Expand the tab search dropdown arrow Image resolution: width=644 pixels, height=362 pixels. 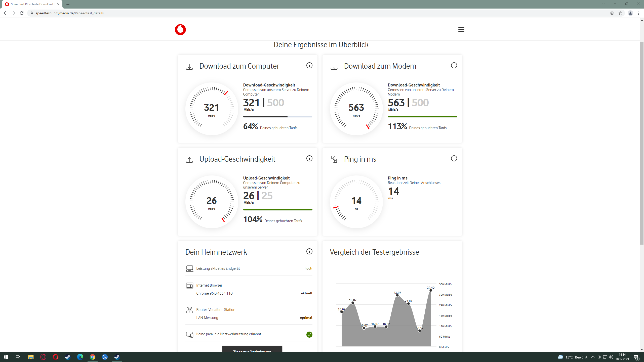click(603, 4)
